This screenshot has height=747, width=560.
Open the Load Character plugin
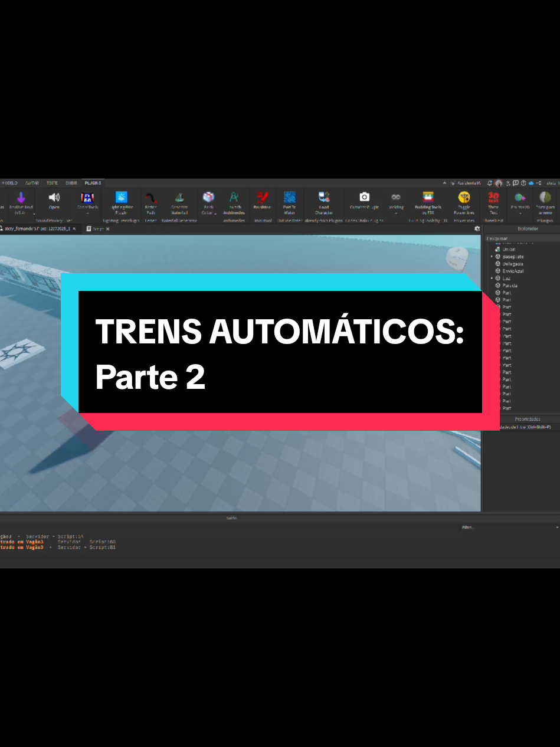[x=323, y=202]
